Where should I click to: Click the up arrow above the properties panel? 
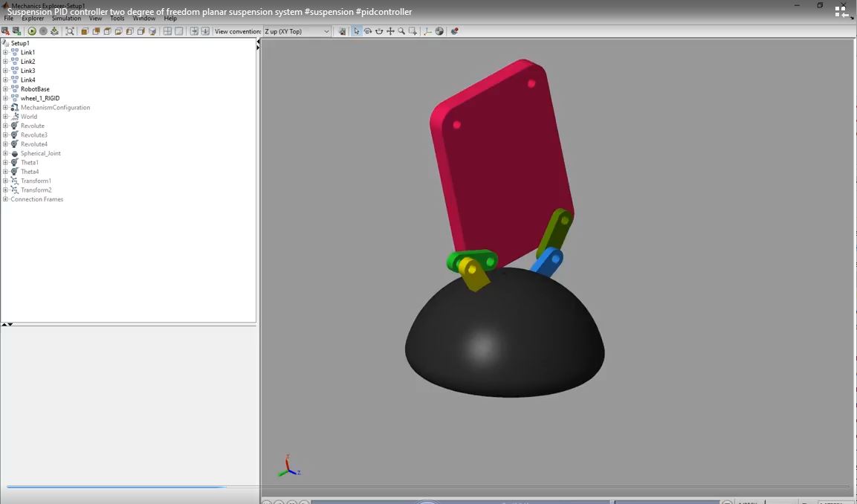point(4,325)
